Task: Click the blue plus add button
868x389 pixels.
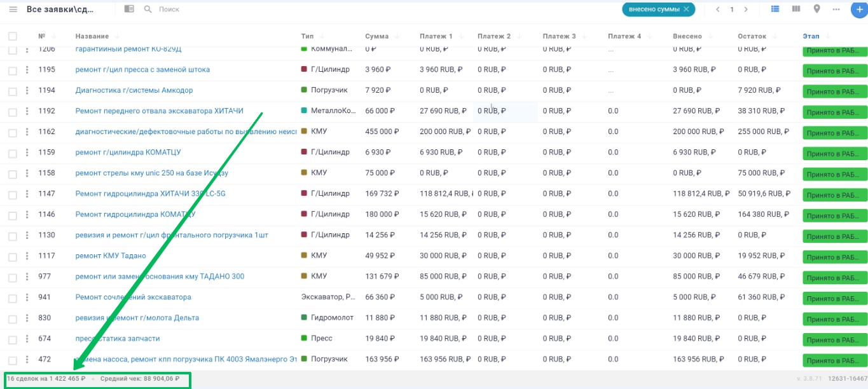Action: point(860,10)
